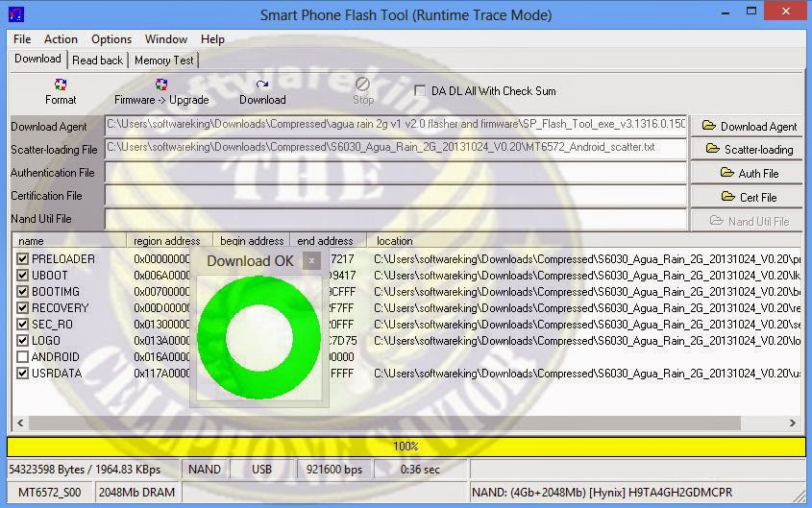The width and height of the screenshot is (812, 508).
Task: Uncheck the PRELOADER partition
Action: pos(22,258)
